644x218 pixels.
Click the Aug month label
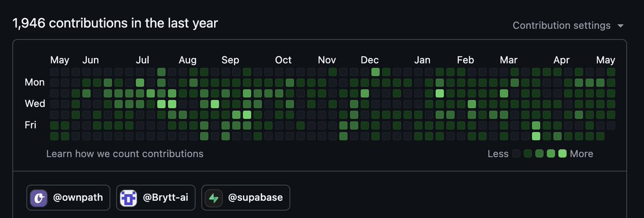pyautogui.click(x=187, y=59)
